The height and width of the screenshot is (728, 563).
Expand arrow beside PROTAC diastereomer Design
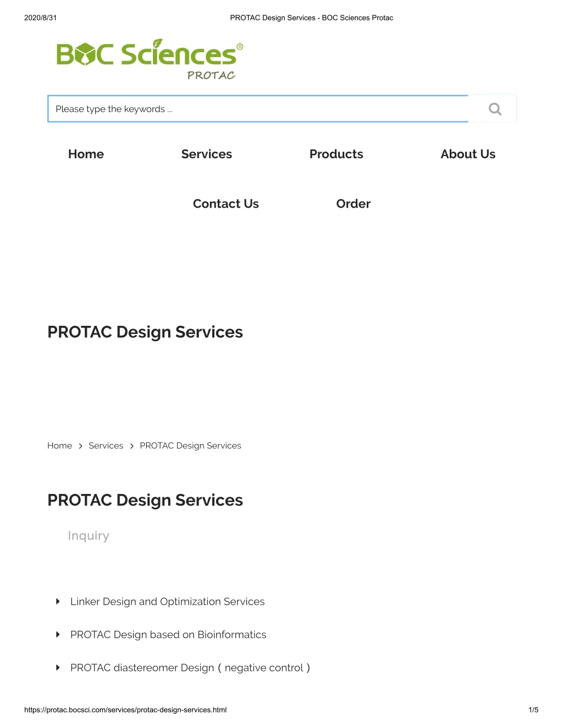(58, 668)
